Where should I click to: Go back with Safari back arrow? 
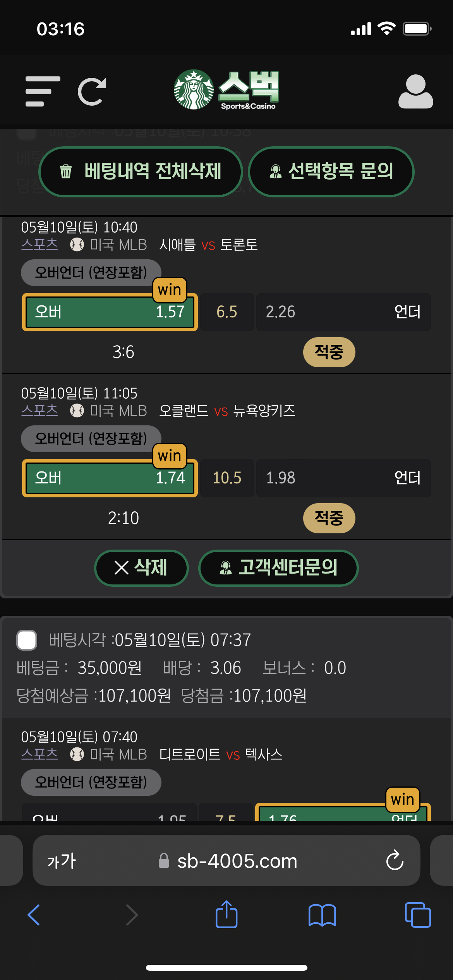pos(34,915)
